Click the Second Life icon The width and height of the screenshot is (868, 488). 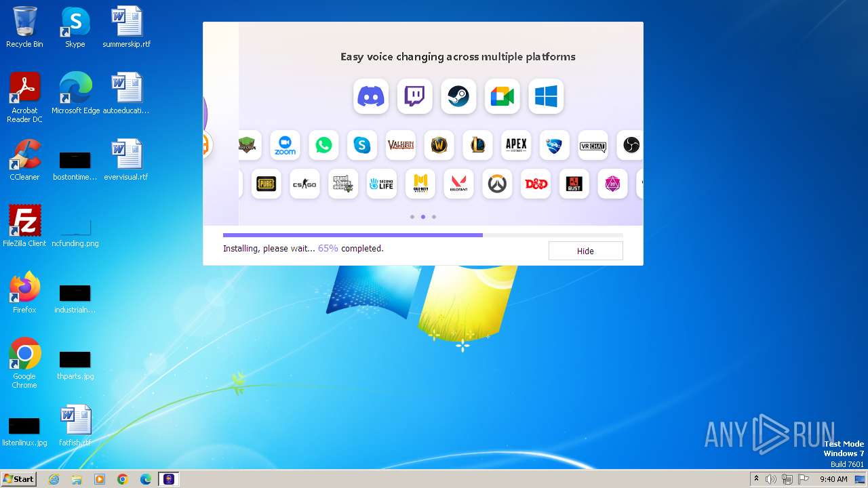click(x=382, y=184)
